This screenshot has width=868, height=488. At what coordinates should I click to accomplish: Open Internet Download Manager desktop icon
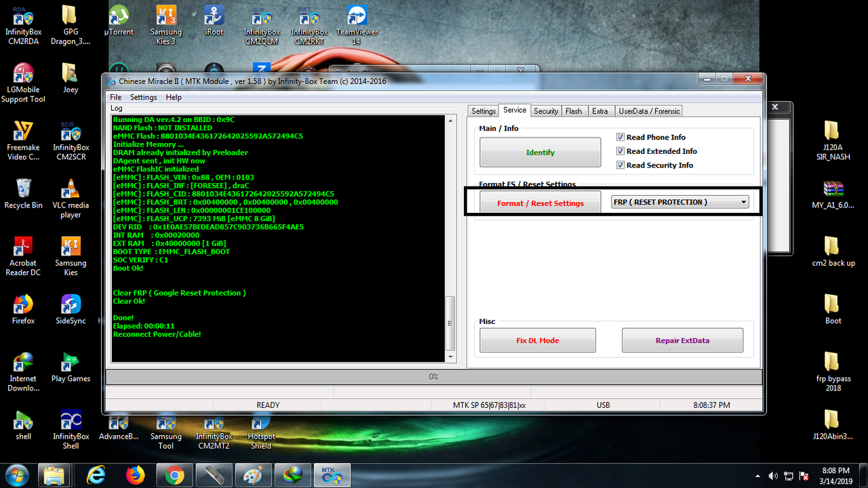(24, 371)
